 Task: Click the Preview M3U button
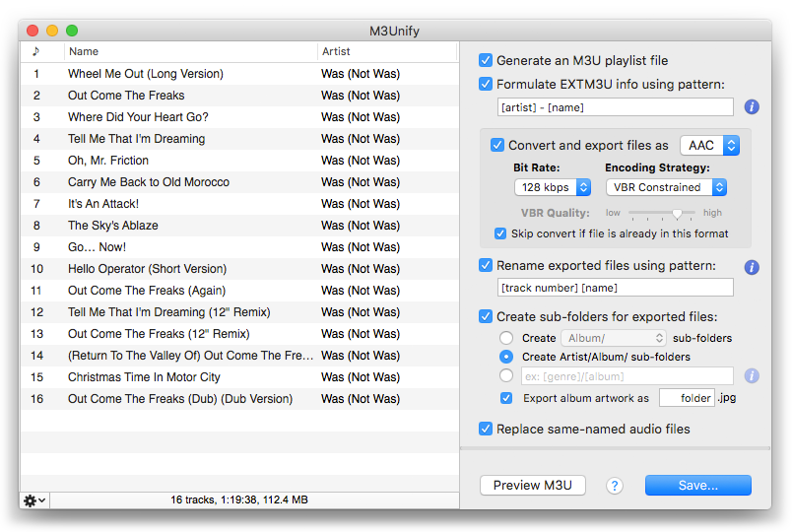tap(532, 486)
